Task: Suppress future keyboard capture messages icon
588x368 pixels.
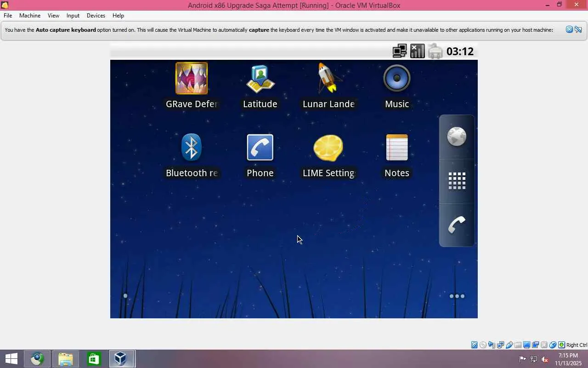Action: pyautogui.click(x=578, y=30)
